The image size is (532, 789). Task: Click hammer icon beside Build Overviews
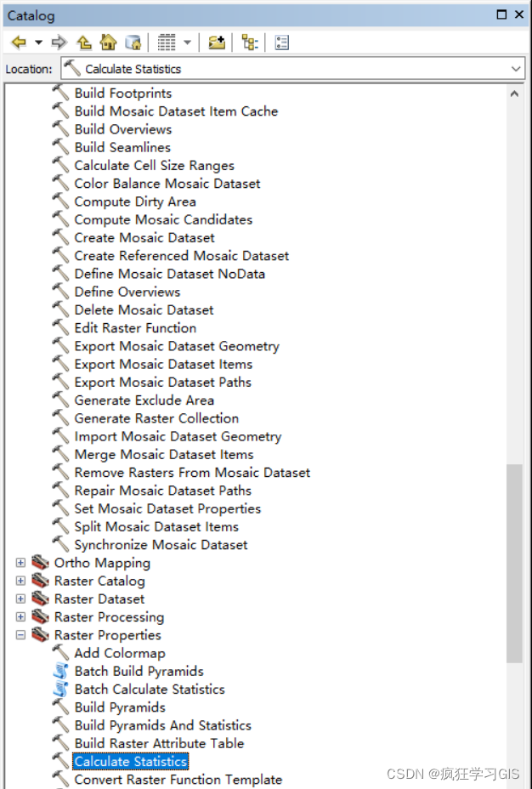[x=60, y=129]
